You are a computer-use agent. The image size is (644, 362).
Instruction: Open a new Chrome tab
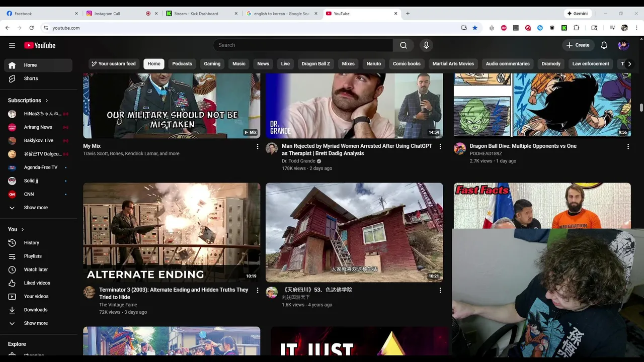point(408,14)
